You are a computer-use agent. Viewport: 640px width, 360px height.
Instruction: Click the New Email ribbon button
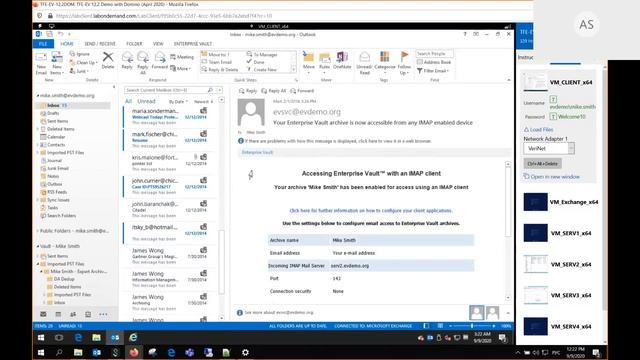(x=41, y=64)
